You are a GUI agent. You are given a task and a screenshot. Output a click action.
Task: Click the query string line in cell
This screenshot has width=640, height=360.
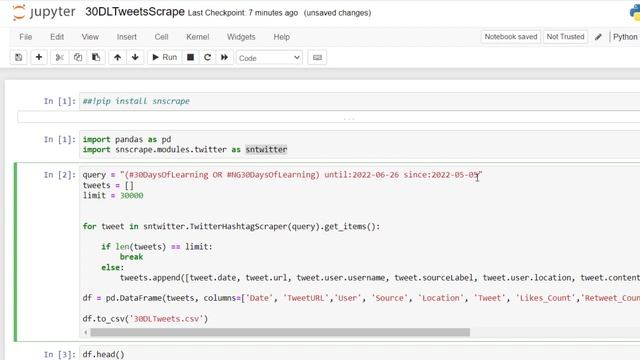pos(282,175)
